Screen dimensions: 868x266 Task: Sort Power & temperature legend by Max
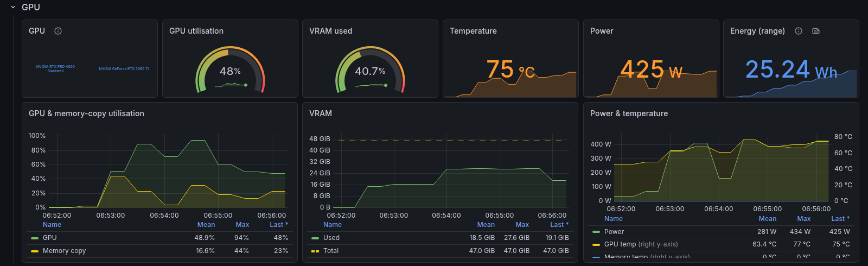pyautogui.click(x=804, y=219)
